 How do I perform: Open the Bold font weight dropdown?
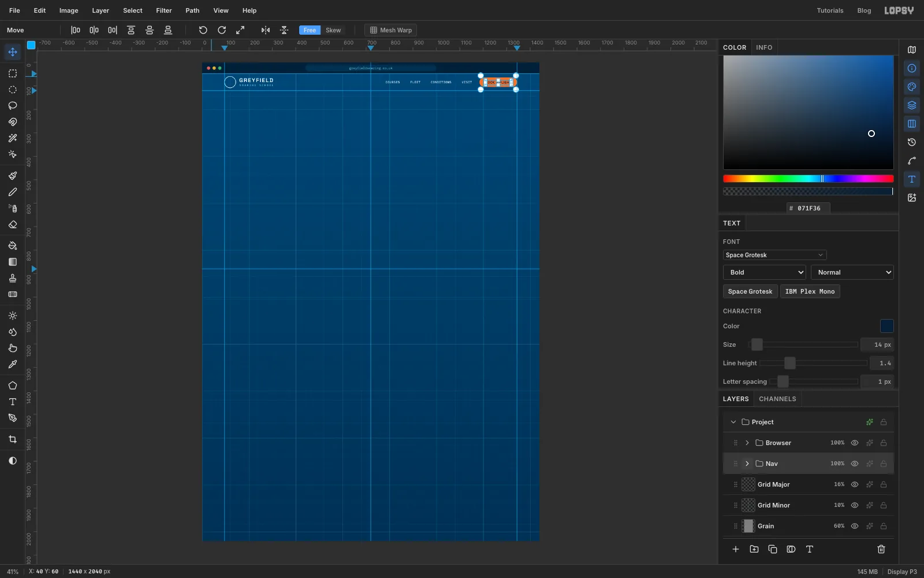(x=765, y=272)
